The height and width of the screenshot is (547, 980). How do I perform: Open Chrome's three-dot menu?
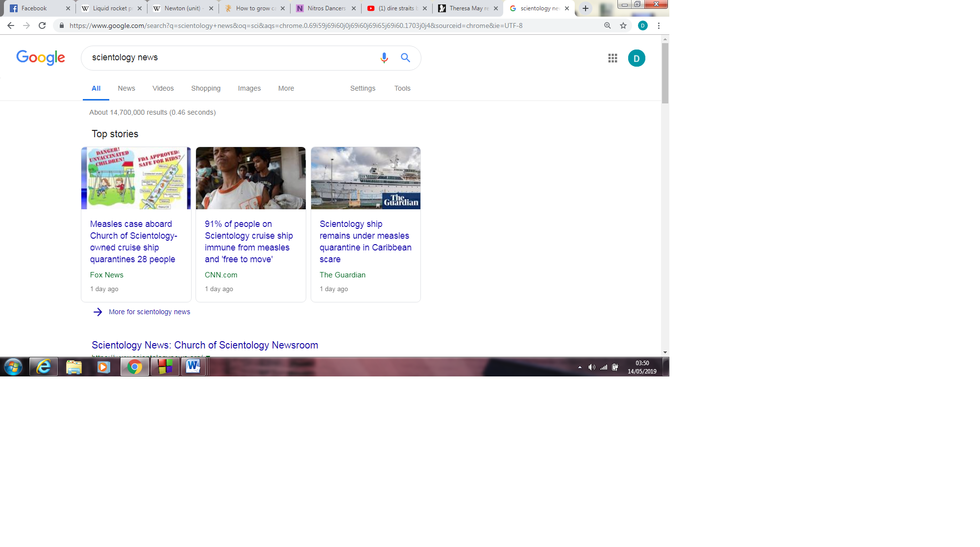pyautogui.click(x=659, y=25)
